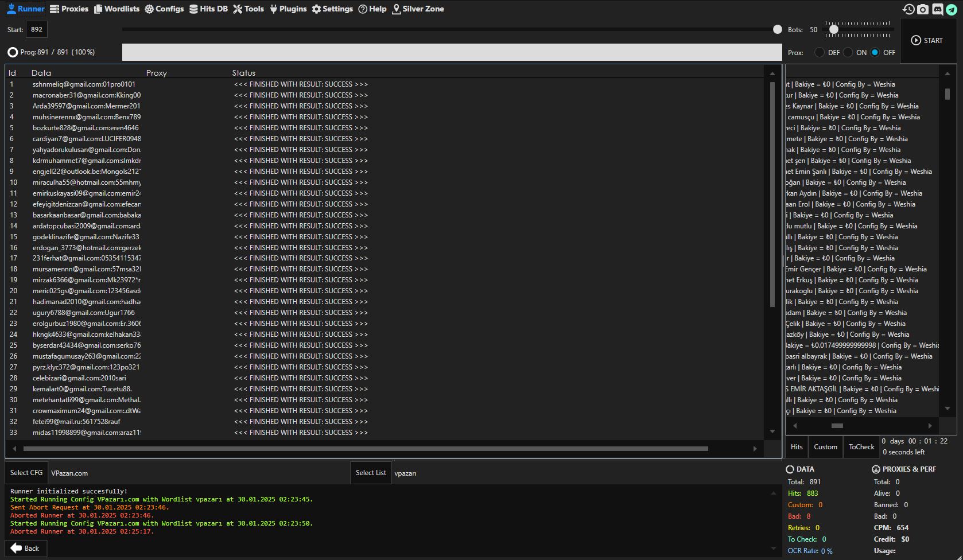The image size is (963, 560).
Task: Click the data list vertical scrollbar thumb
Action: [772, 194]
